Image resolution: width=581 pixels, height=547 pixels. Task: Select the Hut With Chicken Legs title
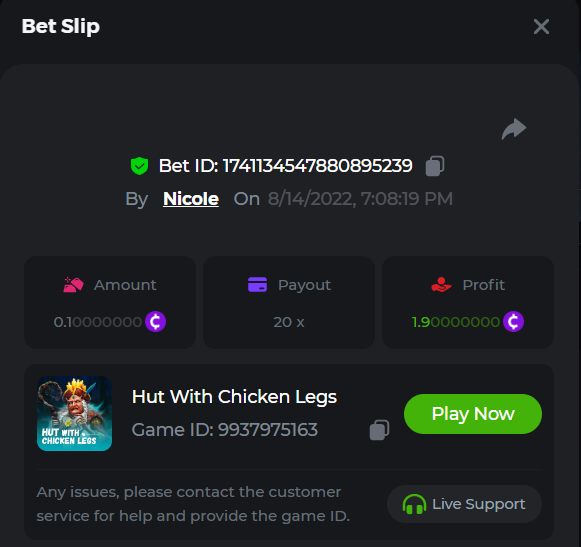point(234,397)
